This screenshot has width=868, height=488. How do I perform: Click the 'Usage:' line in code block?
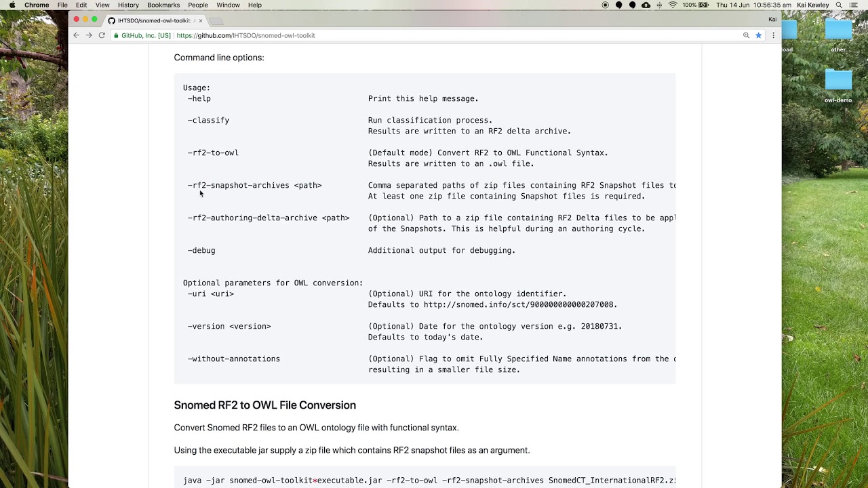[x=197, y=87]
